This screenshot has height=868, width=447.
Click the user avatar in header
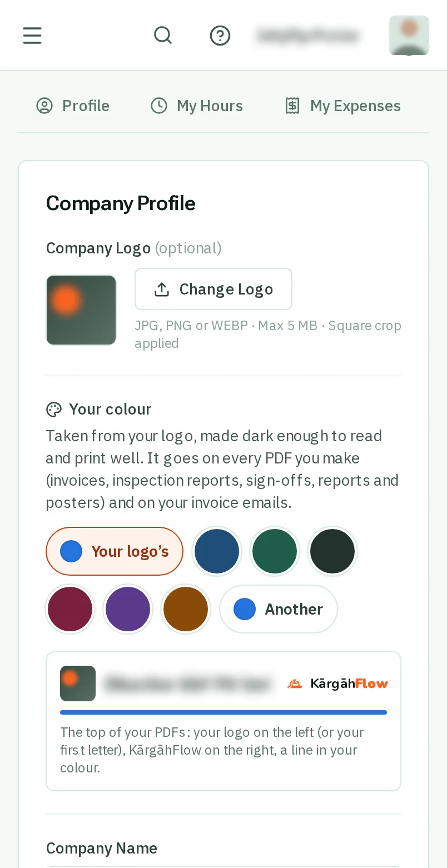409,36
